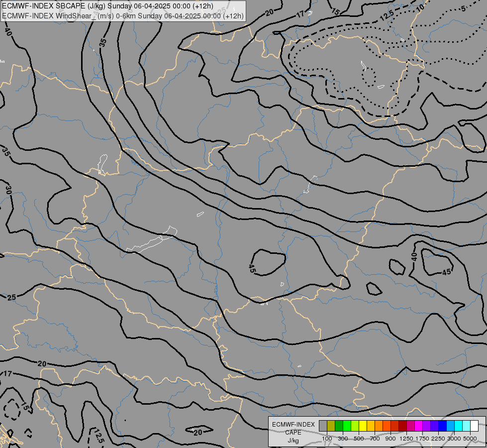Click the gray swatch in the CAPE legend
This screenshot has height=448, width=487.
click(323, 426)
